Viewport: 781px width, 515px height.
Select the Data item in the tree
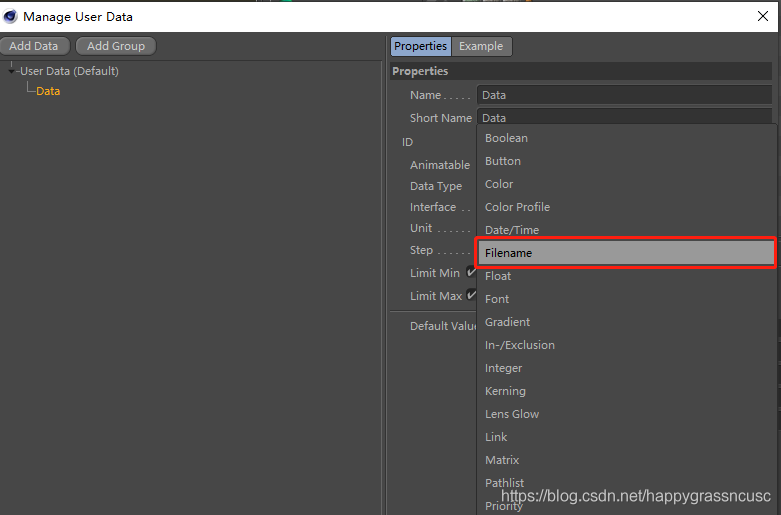pos(48,91)
